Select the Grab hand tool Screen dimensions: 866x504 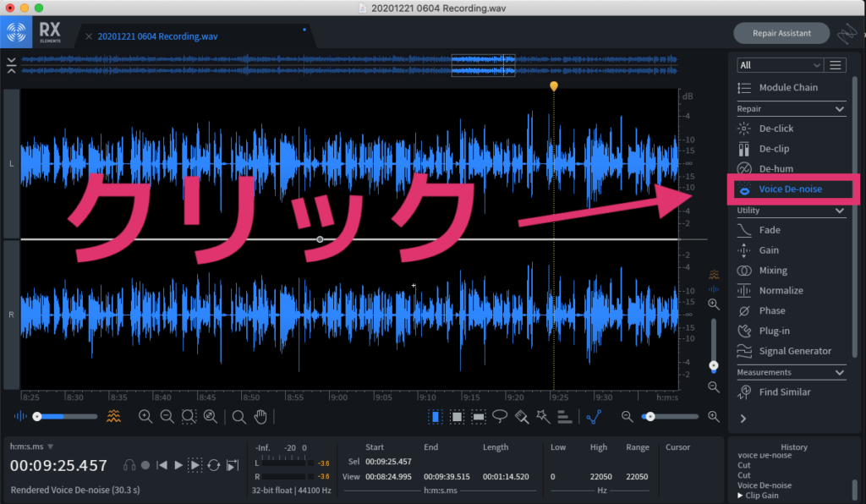pos(260,417)
